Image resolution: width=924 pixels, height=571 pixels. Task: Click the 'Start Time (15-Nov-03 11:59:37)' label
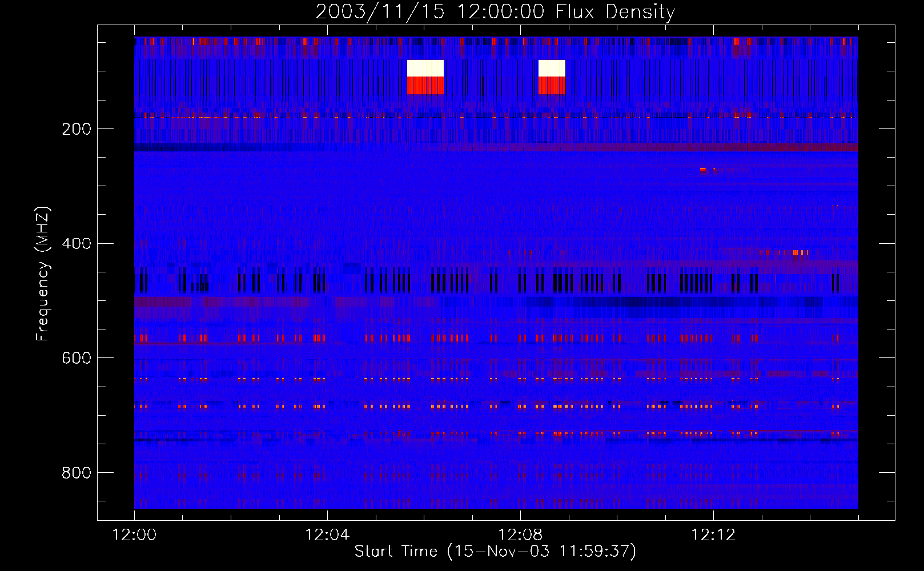(495, 552)
